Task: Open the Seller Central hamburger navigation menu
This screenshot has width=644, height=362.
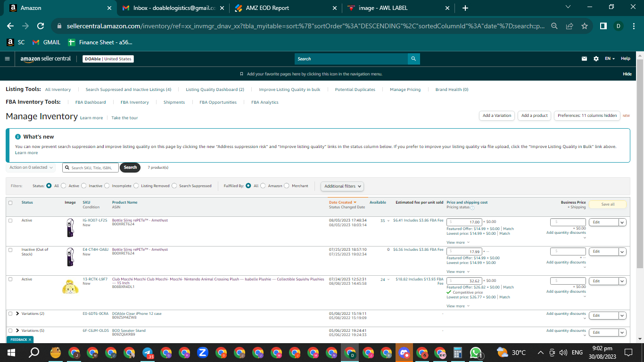Action: coord(7,59)
